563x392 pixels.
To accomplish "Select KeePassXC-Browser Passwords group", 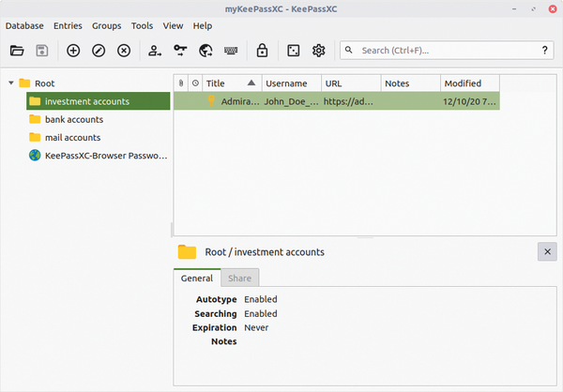I will click(x=98, y=156).
